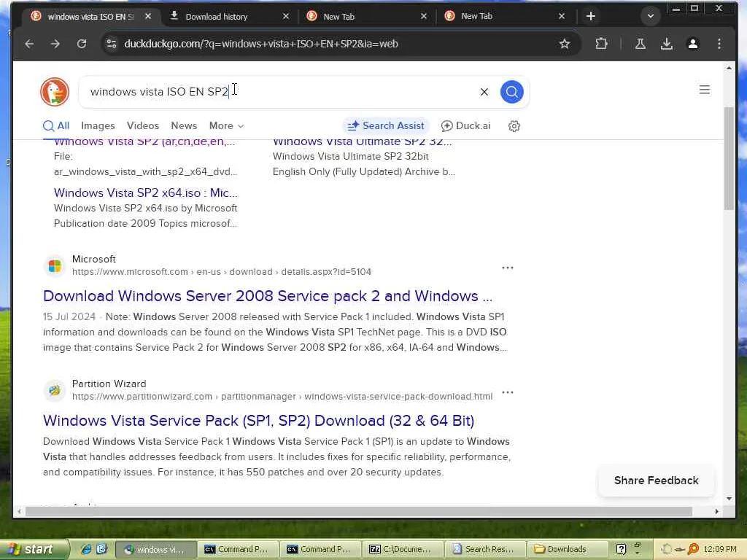This screenshot has width=747, height=560.
Task: Open Windows Vista SP2 (ar,cn,de,en) link
Action: tap(144, 142)
